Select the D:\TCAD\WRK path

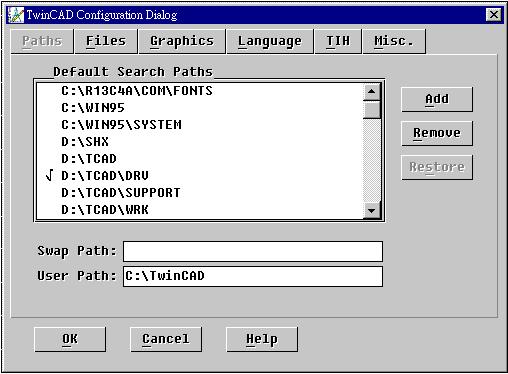tap(200, 210)
